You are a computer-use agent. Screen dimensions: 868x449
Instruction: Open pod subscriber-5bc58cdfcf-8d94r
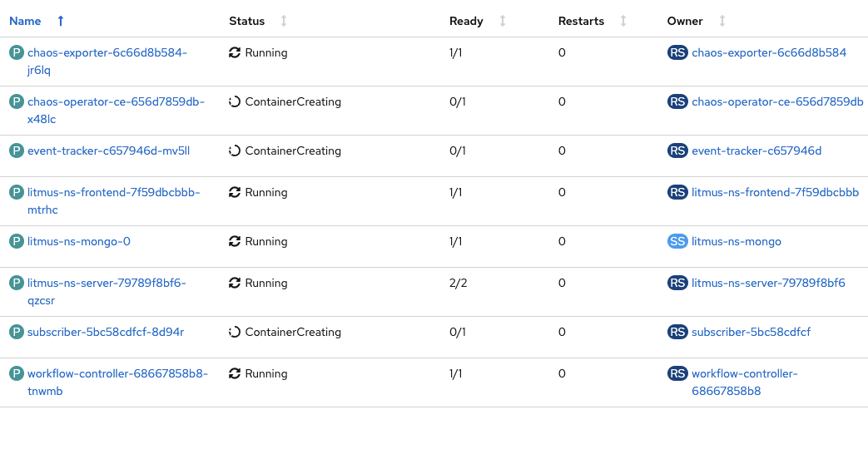tap(105, 332)
